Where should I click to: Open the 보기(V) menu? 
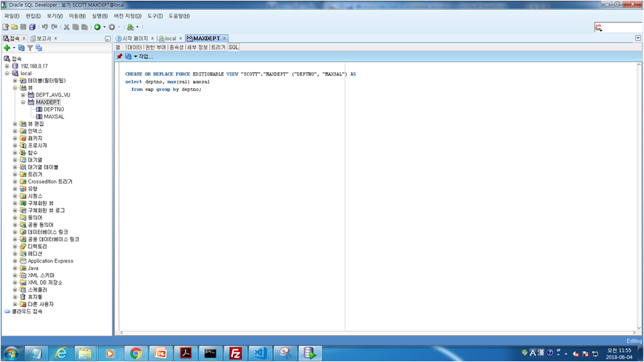54,16
